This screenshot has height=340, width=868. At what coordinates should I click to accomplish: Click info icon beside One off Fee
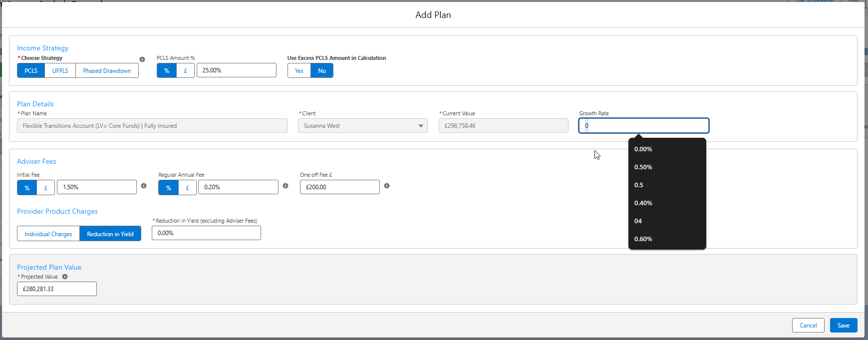387,186
